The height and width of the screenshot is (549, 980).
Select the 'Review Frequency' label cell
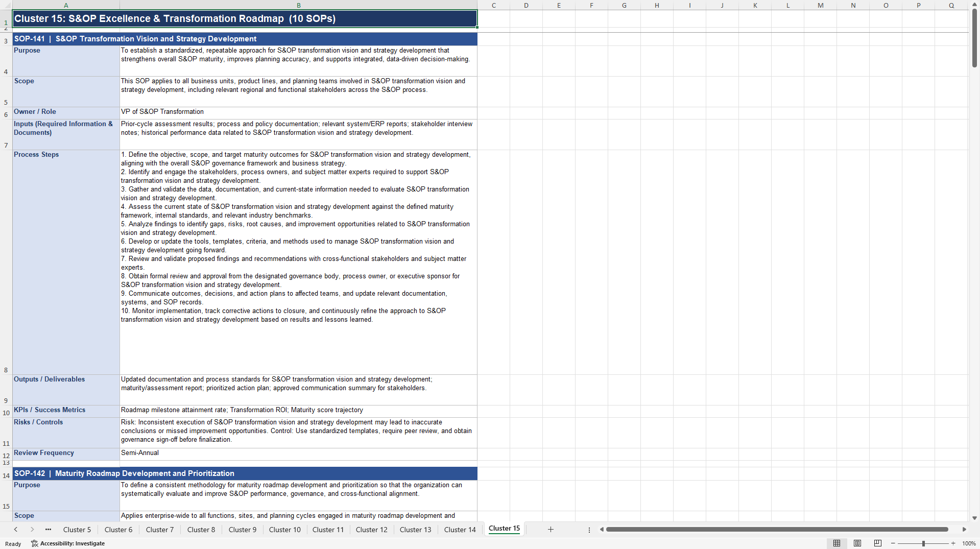tap(66, 454)
